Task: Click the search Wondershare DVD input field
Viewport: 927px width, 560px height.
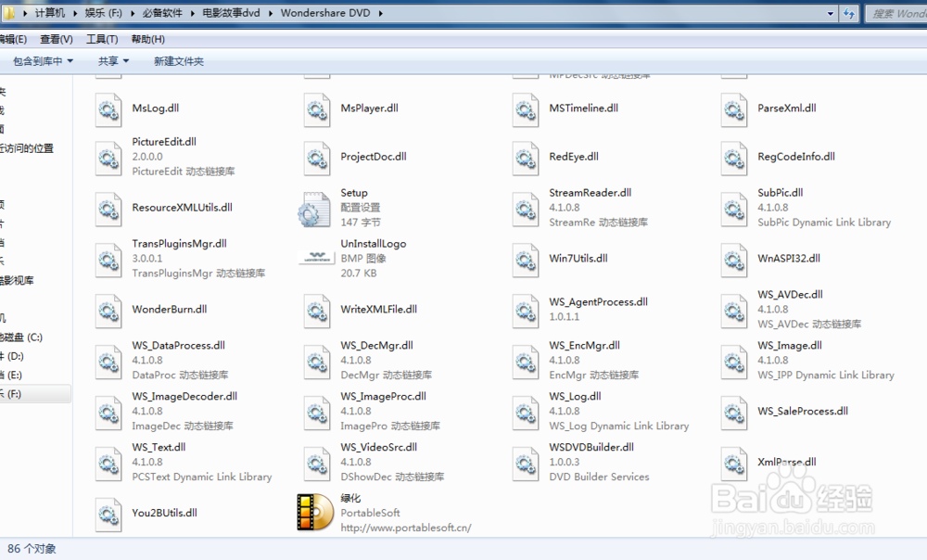Action: point(896,13)
